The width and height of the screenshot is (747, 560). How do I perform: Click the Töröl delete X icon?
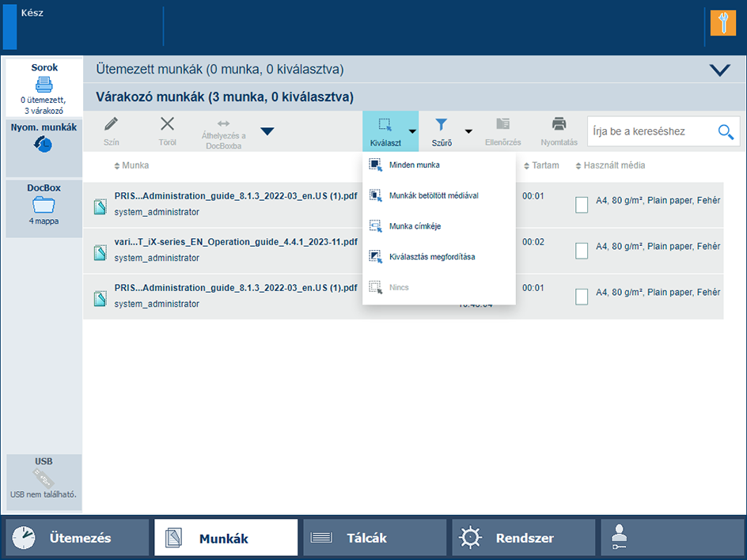pos(167,124)
